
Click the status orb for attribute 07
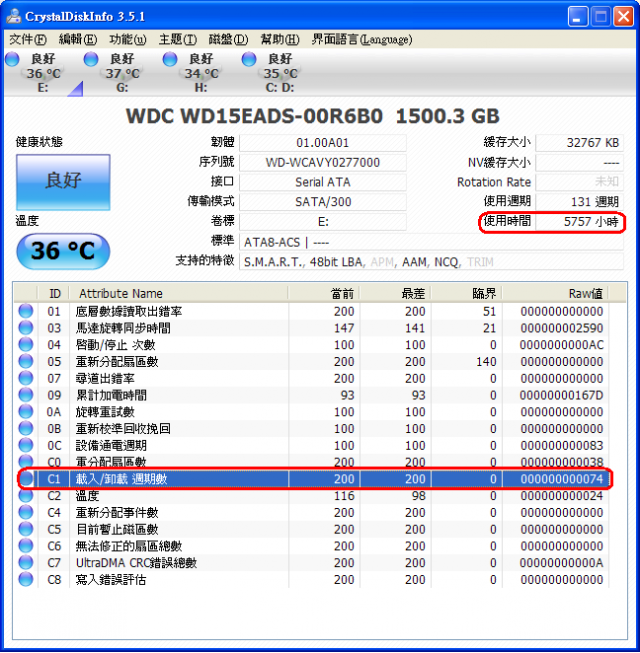[26, 378]
